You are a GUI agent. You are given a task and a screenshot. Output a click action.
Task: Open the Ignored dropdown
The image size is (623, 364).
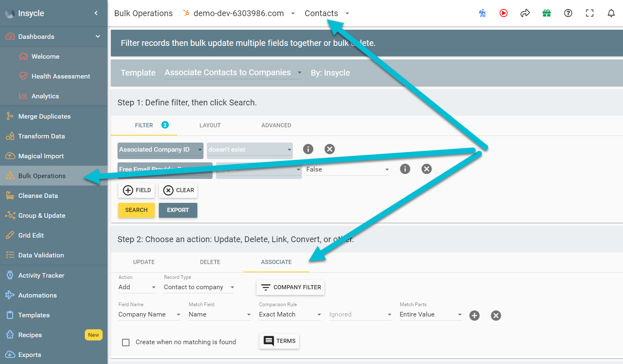pos(360,314)
